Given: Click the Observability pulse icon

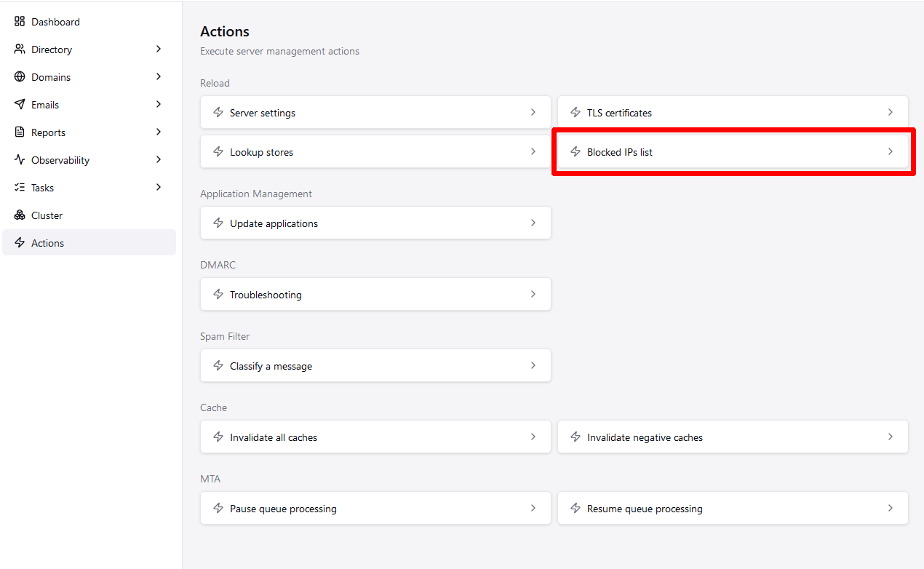Looking at the screenshot, I should [20, 160].
